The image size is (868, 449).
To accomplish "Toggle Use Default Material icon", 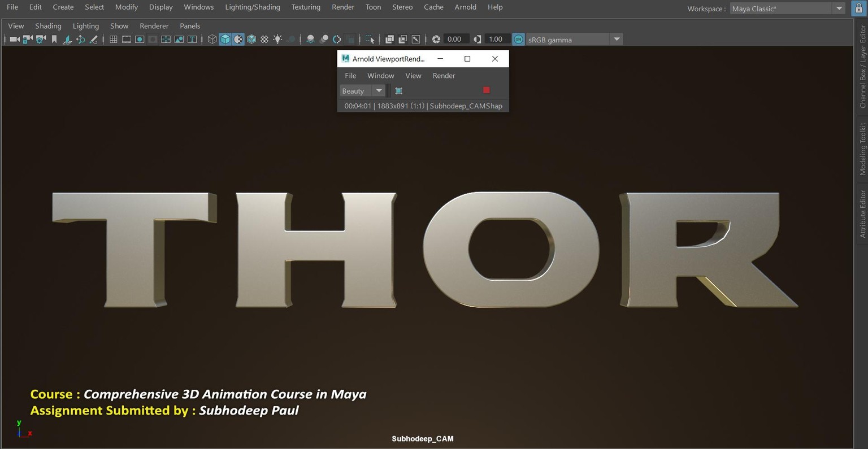I will point(238,39).
